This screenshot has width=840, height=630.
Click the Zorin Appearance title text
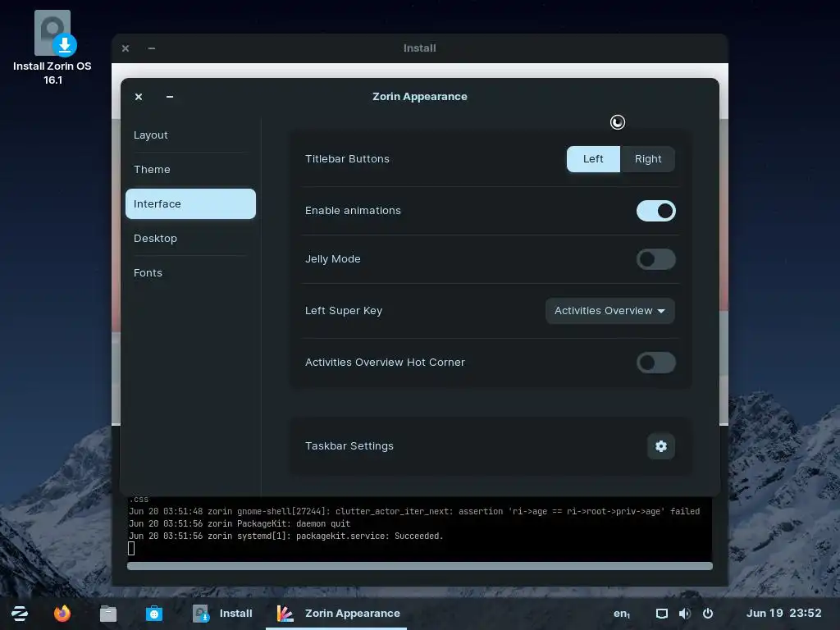point(419,97)
